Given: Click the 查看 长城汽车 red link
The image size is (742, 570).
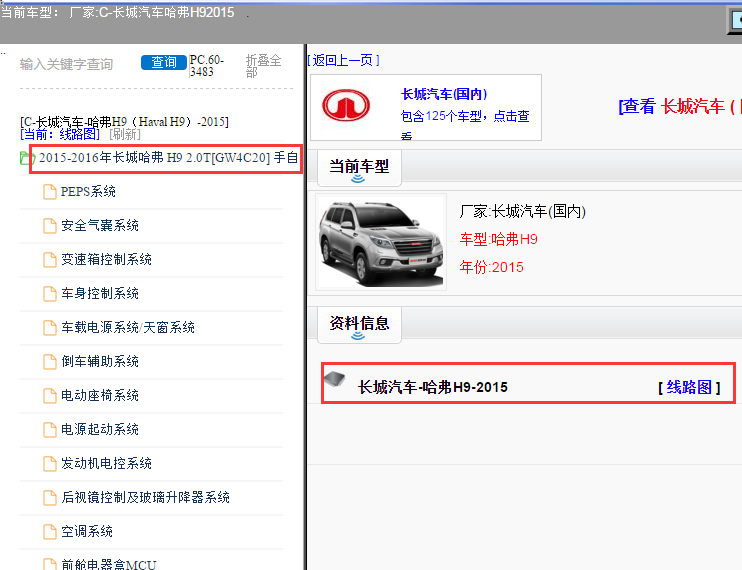Looking at the screenshot, I should click(x=680, y=106).
